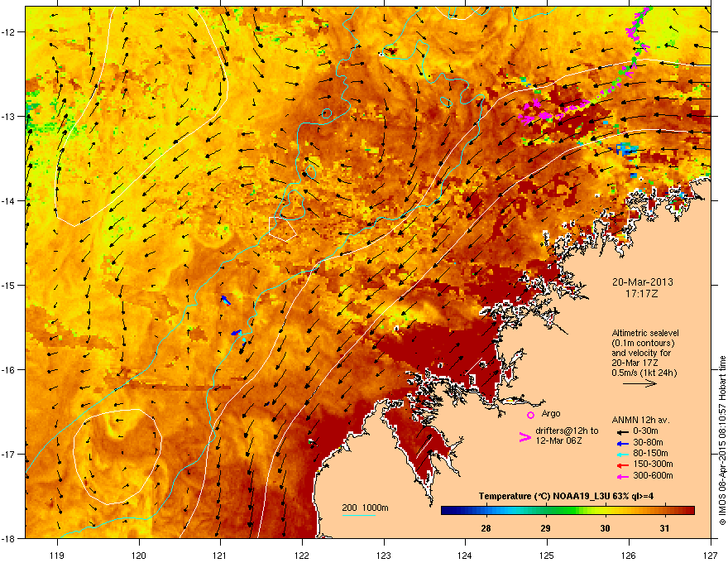
Task: Click the 'Argo' legend label
Action: pos(551,413)
